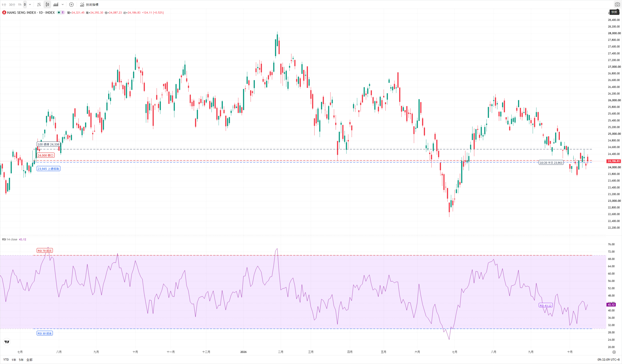Click the 二月 label on time axis
Screen dimensions: 622x364
pyautogui.click(x=281, y=352)
